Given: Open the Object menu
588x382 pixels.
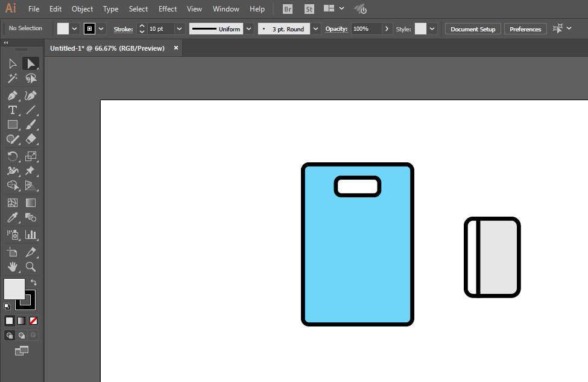Looking at the screenshot, I should [x=82, y=9].
